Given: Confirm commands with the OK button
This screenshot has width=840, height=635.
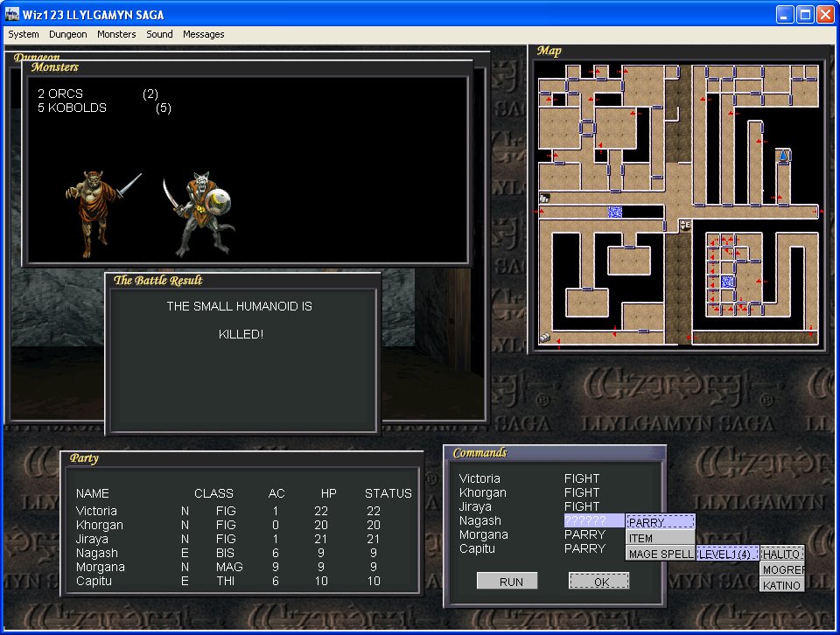Looking at the screenshot, I should click(598, 581).
